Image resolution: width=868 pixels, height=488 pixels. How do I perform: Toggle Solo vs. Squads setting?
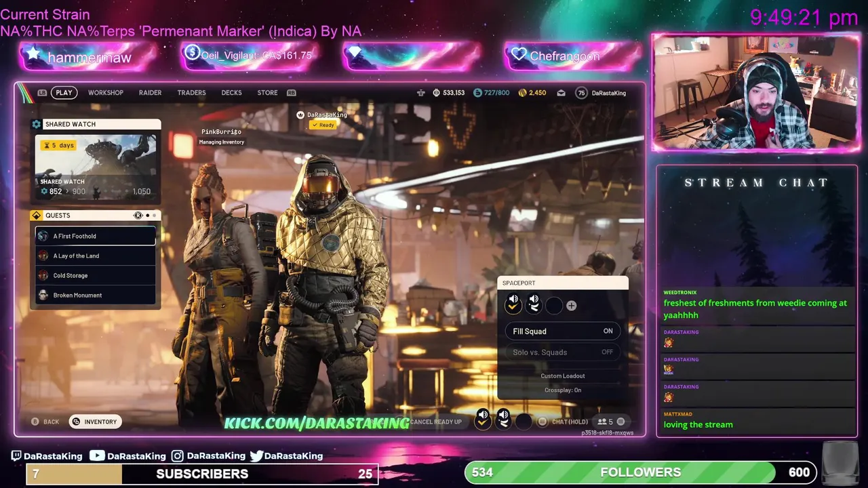pyautogui.click(x=562, y=352)
